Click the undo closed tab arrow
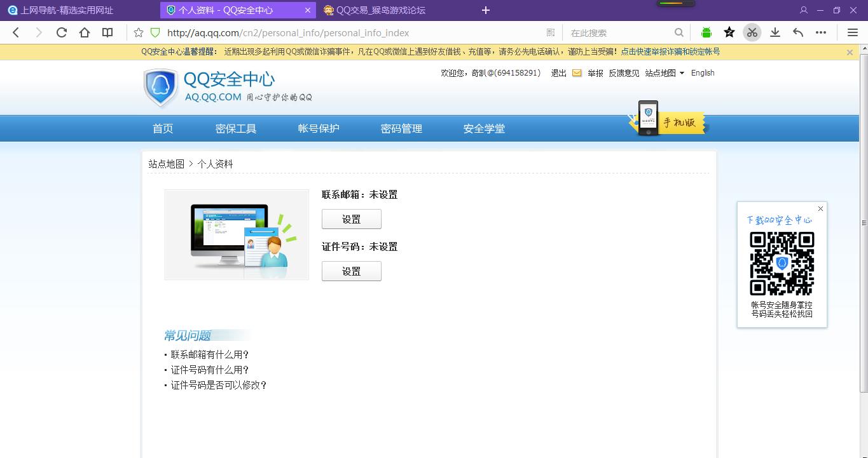The height and width of the screenshot is (458, 868). (798, 32)
